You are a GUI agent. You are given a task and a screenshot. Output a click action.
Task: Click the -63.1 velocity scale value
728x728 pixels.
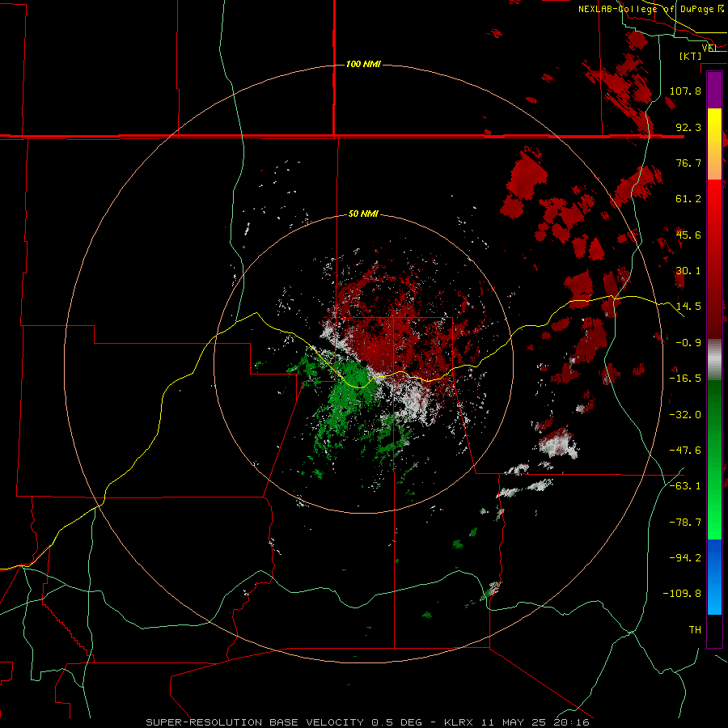tap(685, 486)
